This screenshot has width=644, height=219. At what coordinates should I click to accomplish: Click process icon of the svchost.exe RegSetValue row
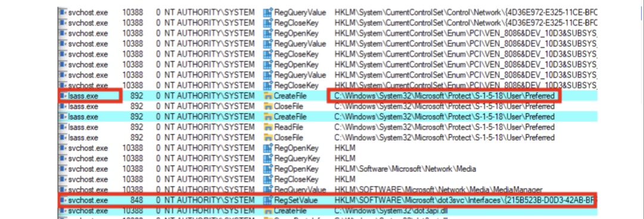pos(63,201)
